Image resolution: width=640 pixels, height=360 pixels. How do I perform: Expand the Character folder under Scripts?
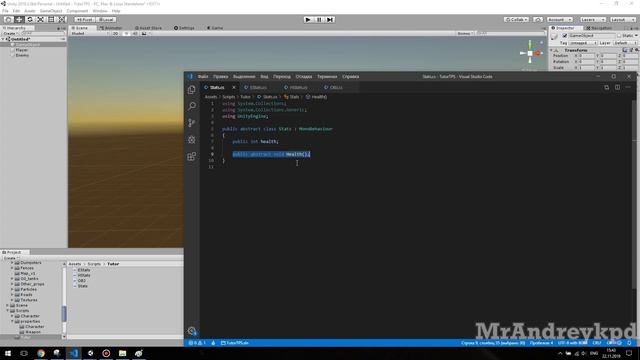12,316
